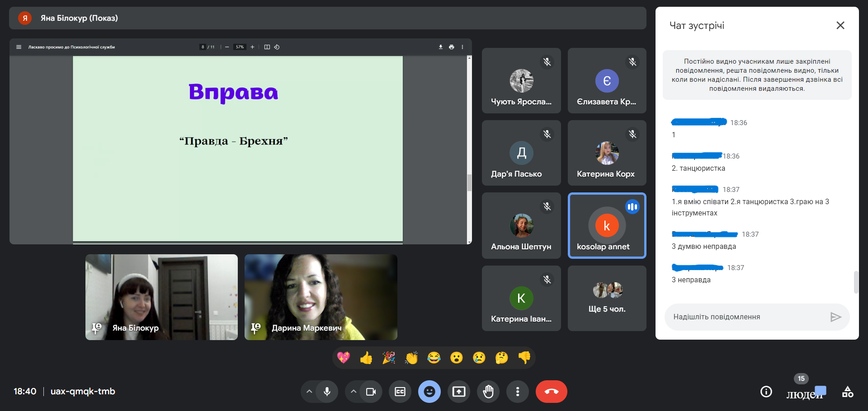The image size is (868, 411).
Task: Open the PDF viewer sidebar menu
Action: [x=19, y=47]
